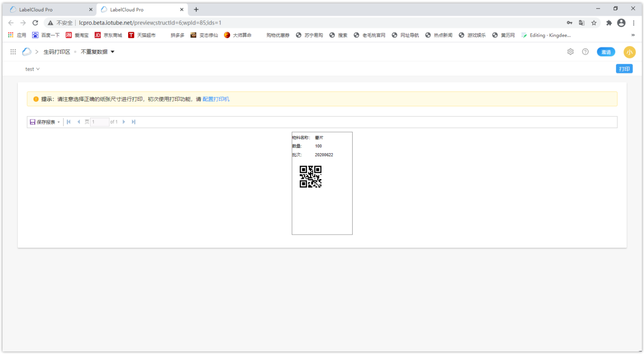
Task: Open the 不重复数据 dropdown
Action: point(98,52)
